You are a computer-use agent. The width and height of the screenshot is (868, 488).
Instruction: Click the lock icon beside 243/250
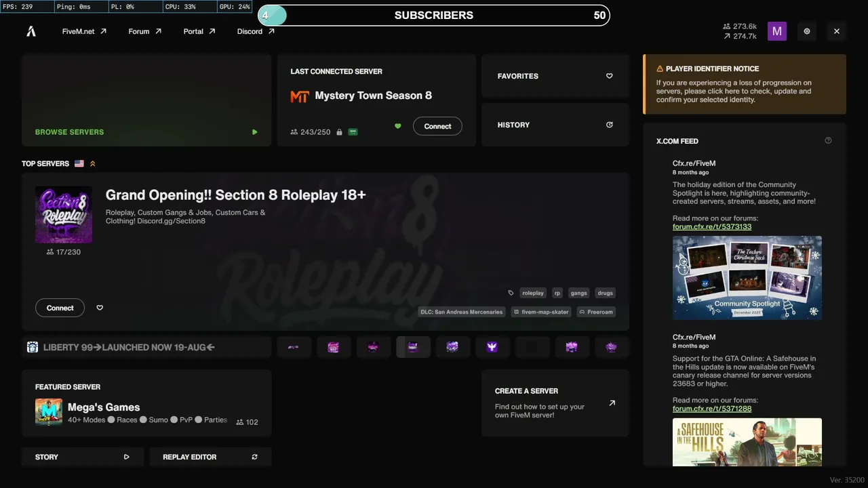[x=339, y=132]
